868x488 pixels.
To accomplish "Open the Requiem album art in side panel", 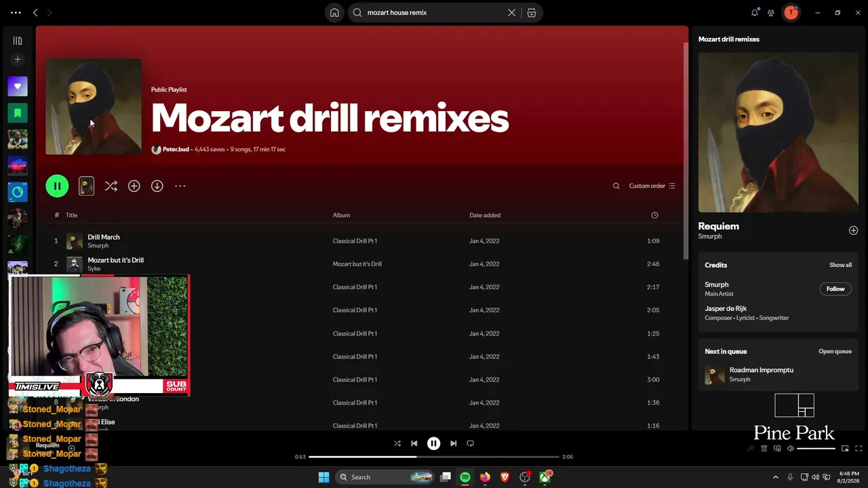I will tap(778, 132).
